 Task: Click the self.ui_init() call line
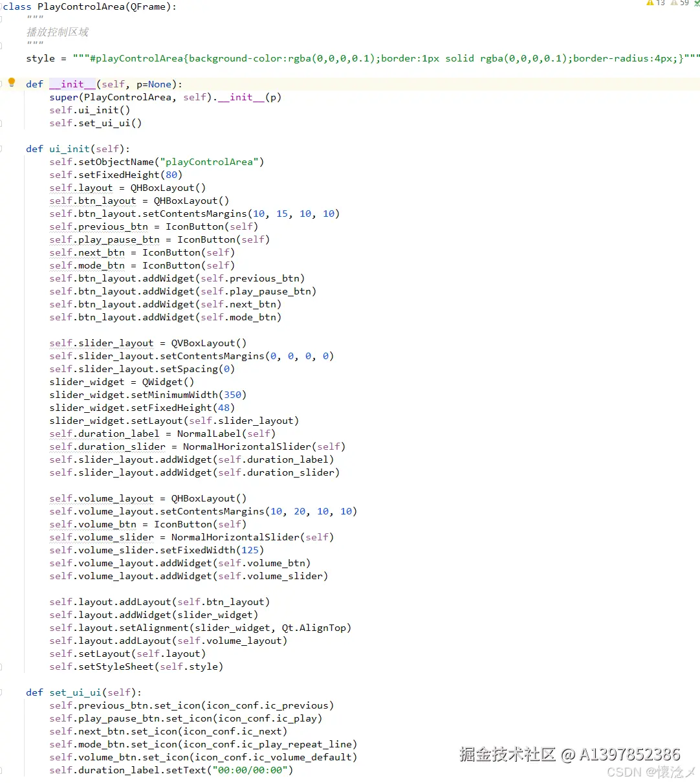coord(90,110)
